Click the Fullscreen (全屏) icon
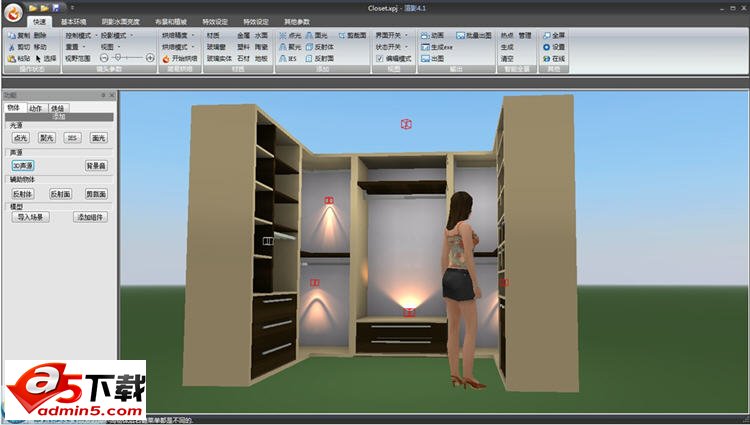 (547, 35)
